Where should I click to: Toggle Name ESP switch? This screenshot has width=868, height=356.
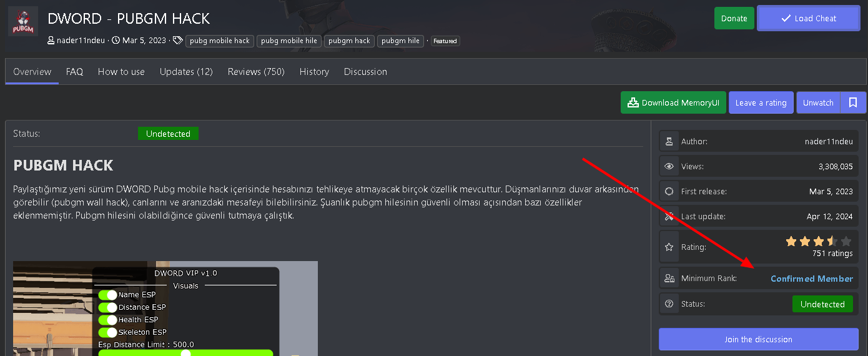(x=107, y=294)
